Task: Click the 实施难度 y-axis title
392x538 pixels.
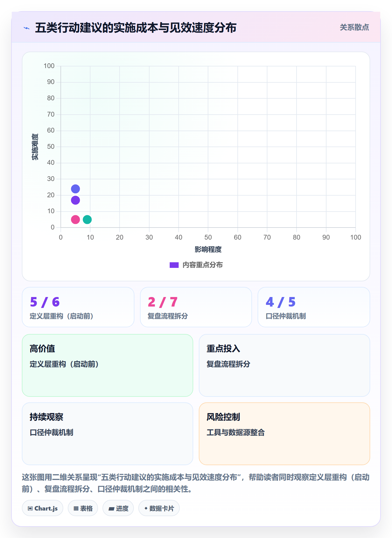Action: click(x=35, y=147)
